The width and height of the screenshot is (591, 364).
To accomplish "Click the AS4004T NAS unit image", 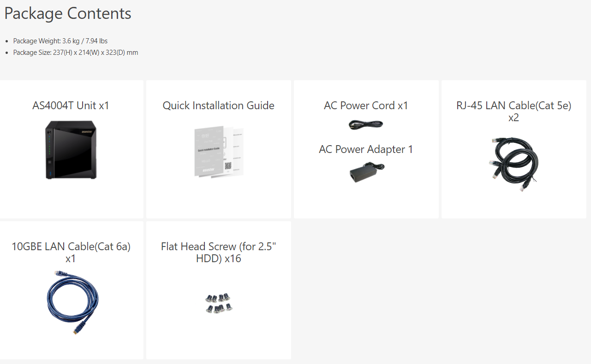I will [71, 150].
